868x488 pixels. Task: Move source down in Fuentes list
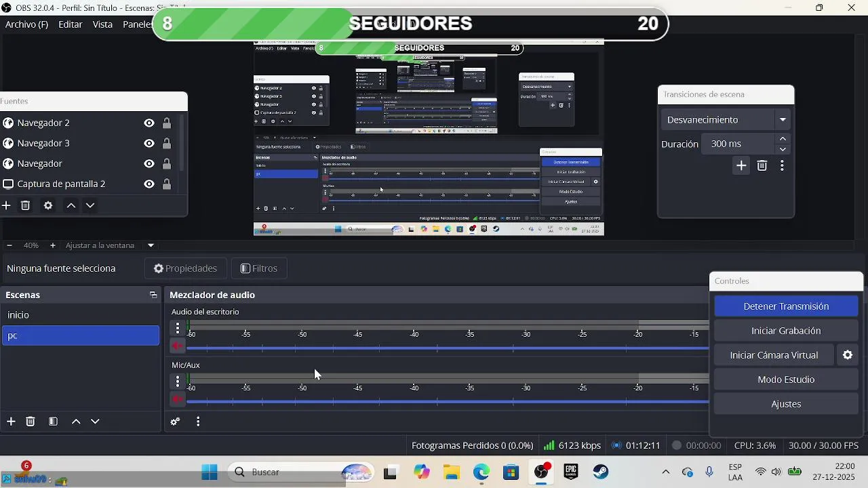(x=90, y=205)
